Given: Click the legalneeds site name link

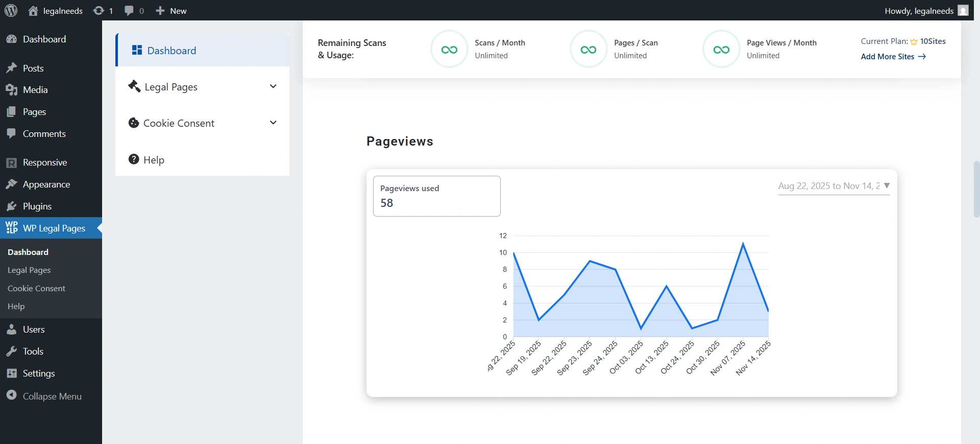Looking at the screenshot, I should click(x=63, y=11).
